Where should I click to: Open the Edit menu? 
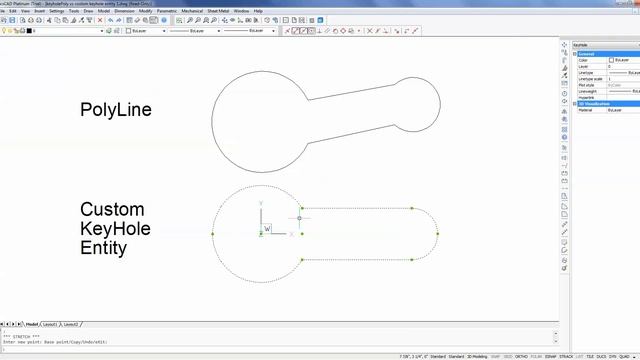point(13,11)
